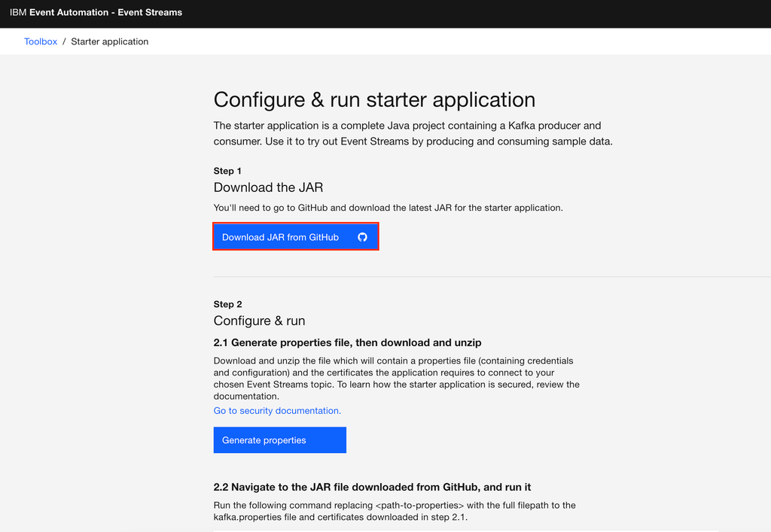Open the Toolbox breadcrumb link
771x532 pixels.
(x=41, y=41)
